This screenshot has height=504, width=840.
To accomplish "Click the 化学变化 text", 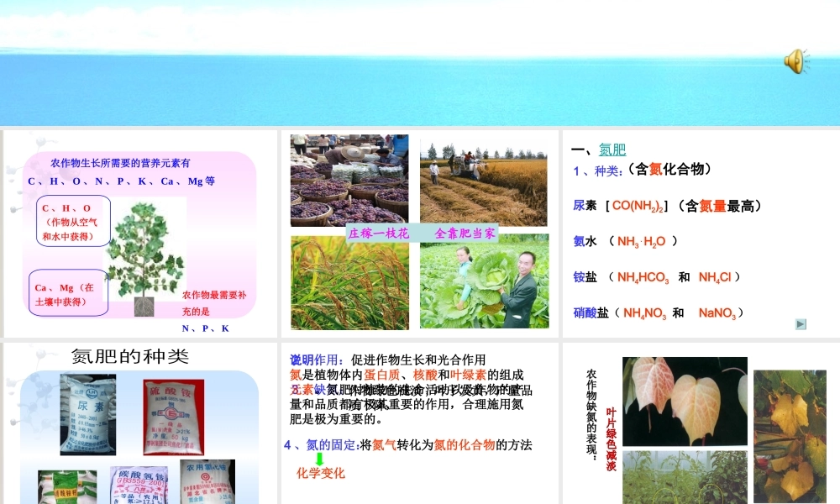I will [320, 474].
